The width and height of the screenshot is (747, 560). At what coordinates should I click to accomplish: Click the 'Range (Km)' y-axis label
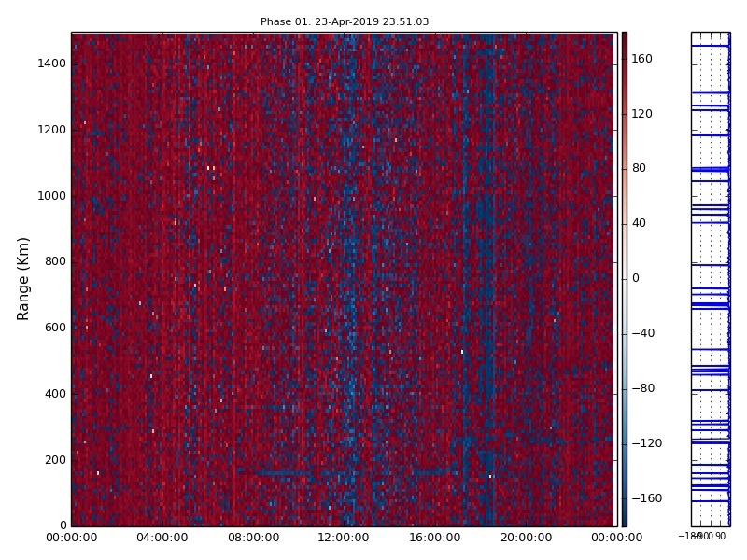pyautogui.click(x=22, y=279)
